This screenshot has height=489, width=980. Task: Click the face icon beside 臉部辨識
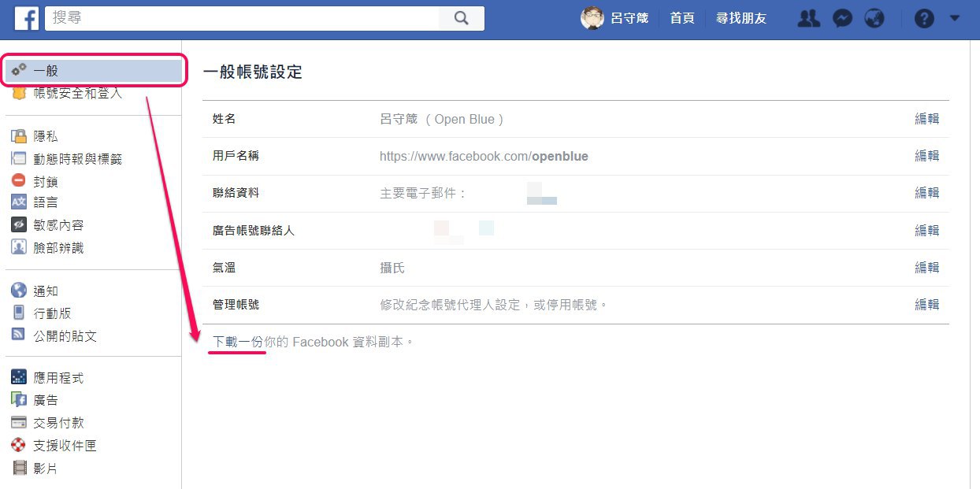click(x=19, y=247)
